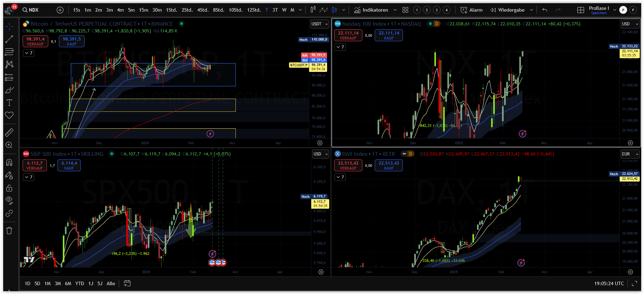Image resolution: width=644 pixels, height=294 pixels.
Task: Open chart settings gear on DAX chart
Action: 630,272
